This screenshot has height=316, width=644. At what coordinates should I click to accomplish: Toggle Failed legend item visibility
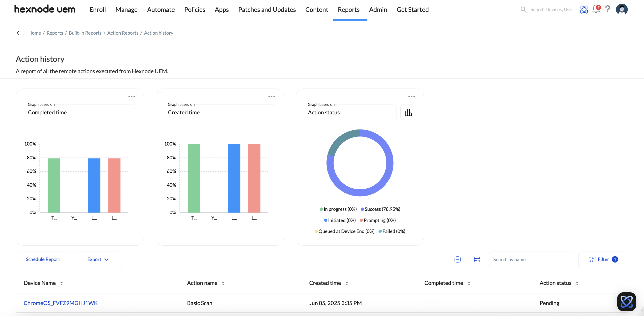coord(392,231)
